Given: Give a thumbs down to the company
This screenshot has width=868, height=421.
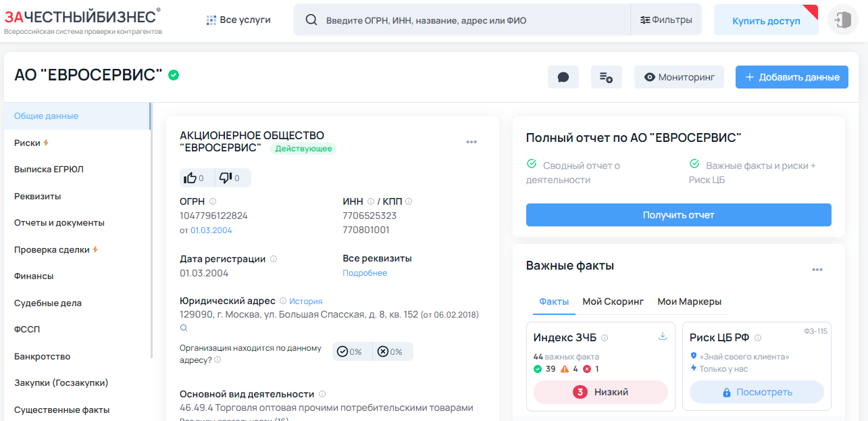Looking at the screenshot, I should click(x=226, y=178).
